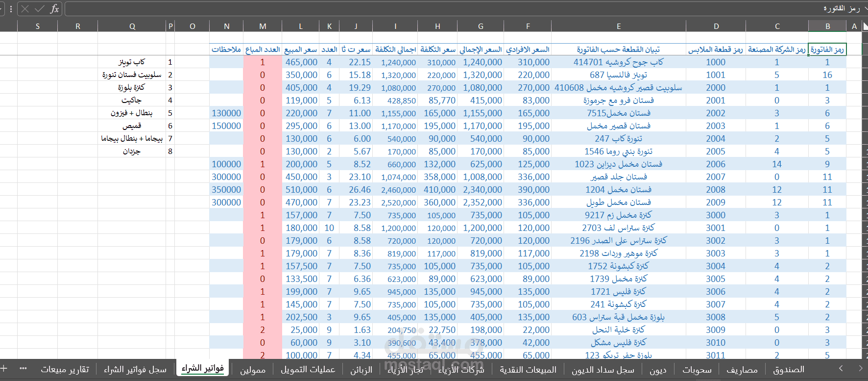Image resolution: width=868 pixels, height=381 pixels.
Task: Select column G header
Action: (481, 26)
